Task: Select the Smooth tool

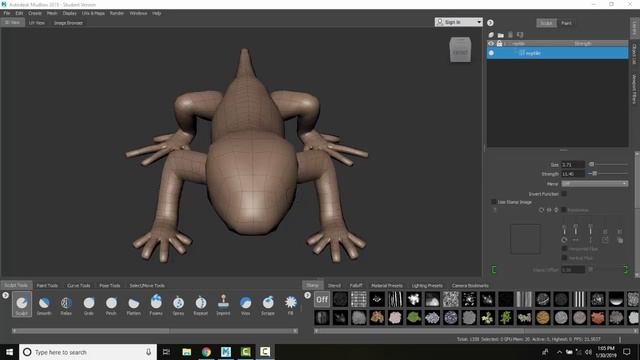Action: point(44,304)
